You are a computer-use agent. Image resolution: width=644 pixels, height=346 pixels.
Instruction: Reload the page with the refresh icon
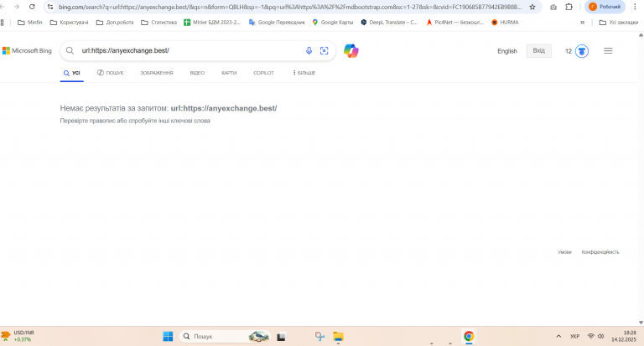pos(32,7)
